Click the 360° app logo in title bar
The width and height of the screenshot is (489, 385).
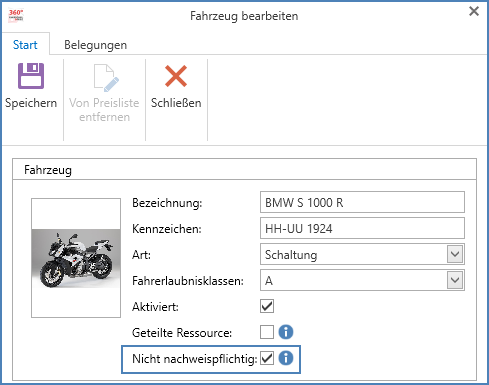(16, 15)
